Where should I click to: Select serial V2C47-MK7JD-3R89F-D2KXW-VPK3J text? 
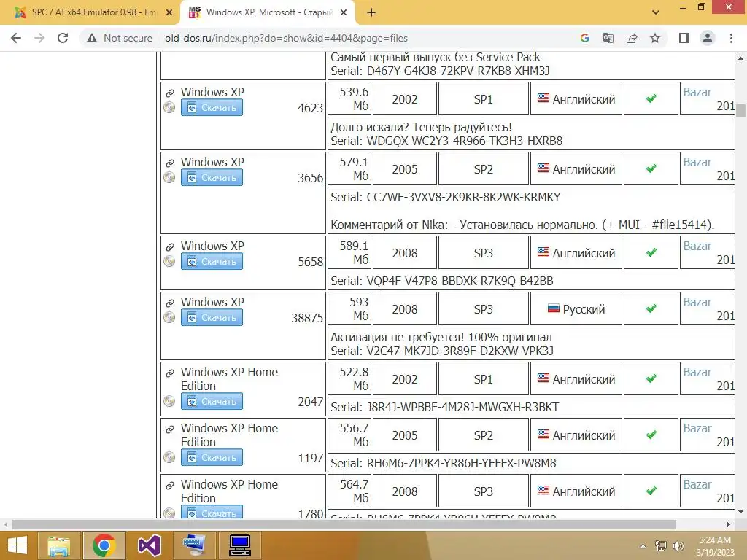coord(460,351)
